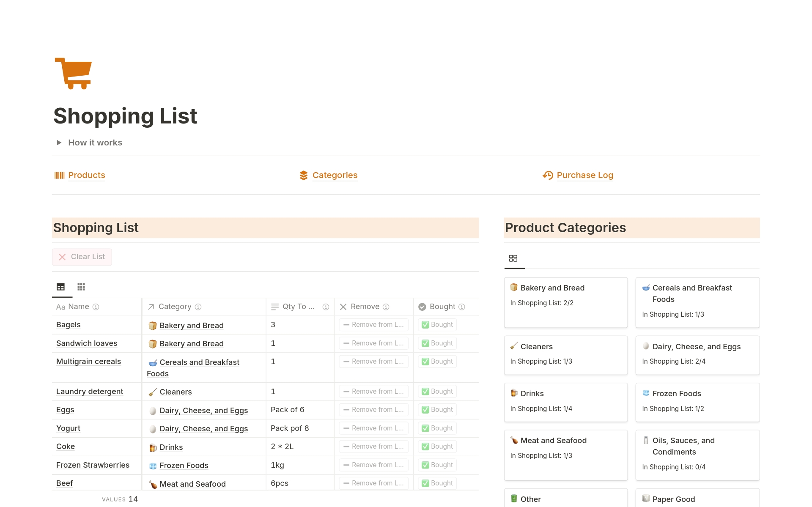Screen dimensions: 812x507
Task: Expand the How it works toggle
Action: (x=59, y=143)
